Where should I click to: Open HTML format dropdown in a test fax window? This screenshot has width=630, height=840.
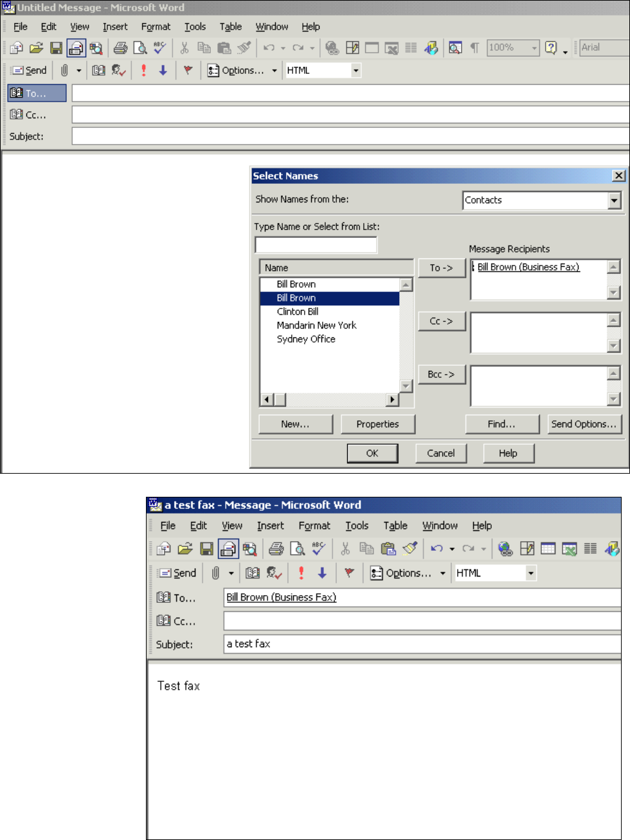(531, 573)
